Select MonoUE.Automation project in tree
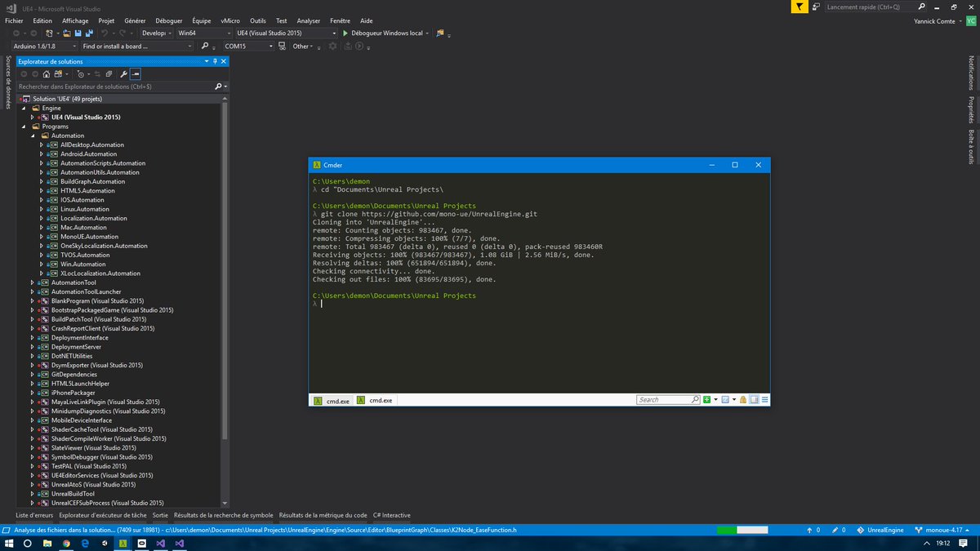This screenshot has width=980, height=551. [89, 237]
